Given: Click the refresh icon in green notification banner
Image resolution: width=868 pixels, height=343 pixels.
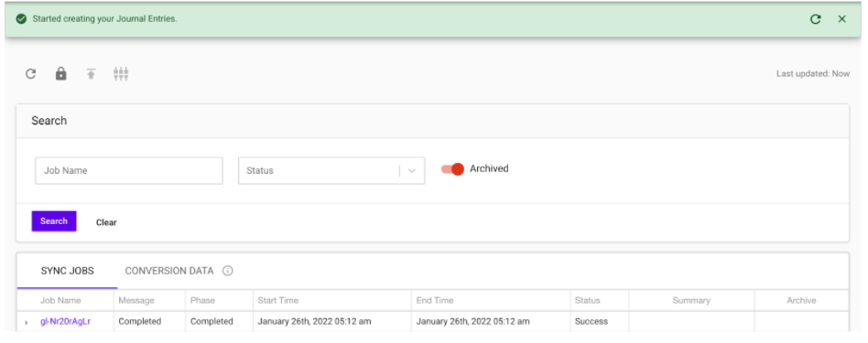Looking at the screenshot, I should pyautogui.click(x=816, y=19).
